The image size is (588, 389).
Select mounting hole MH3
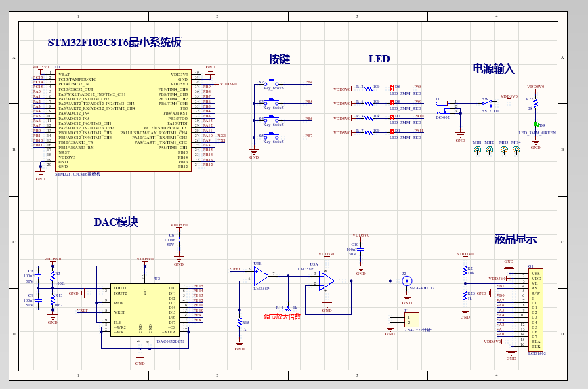504,150
